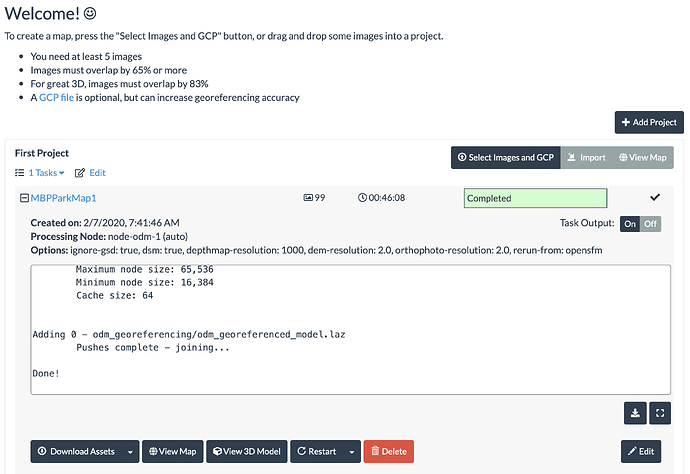This screenshot has height=474, width=690.
Task: Click the download console output icon
Action: 634,410
